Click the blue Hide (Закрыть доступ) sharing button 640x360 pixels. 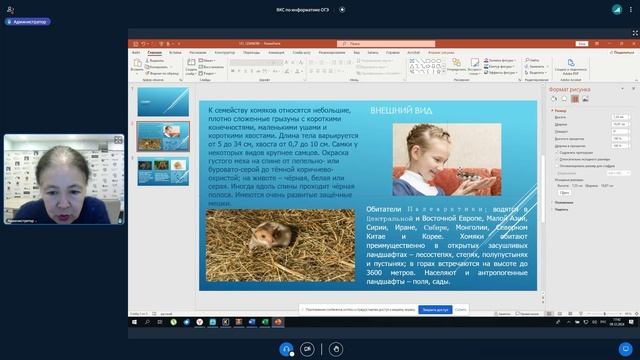point(435,310)
